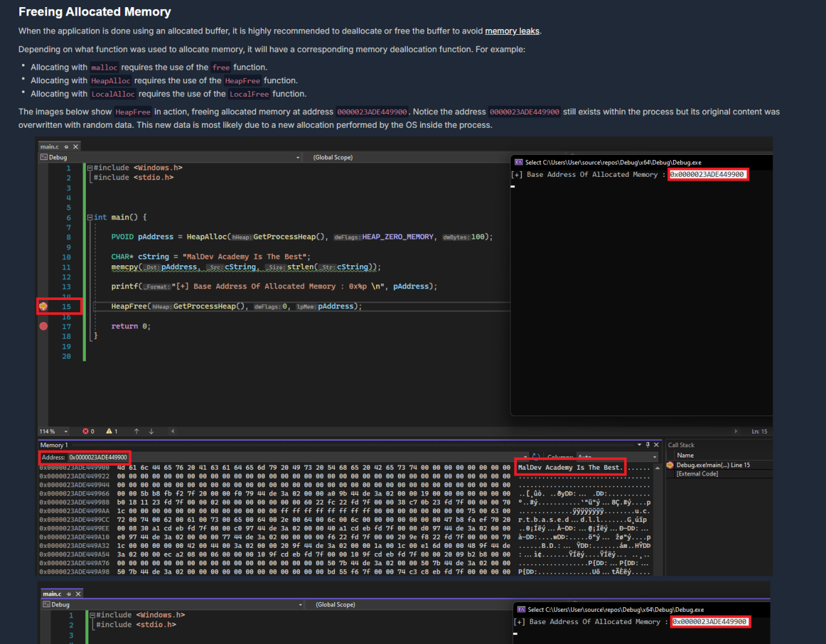This screenshot has width=826, height=644.
Task: Select the main.c tab in the top editor
Action: (50, 146)
